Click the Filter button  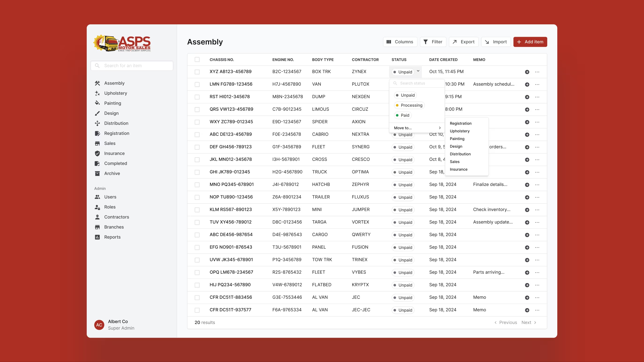pos(433,42)
